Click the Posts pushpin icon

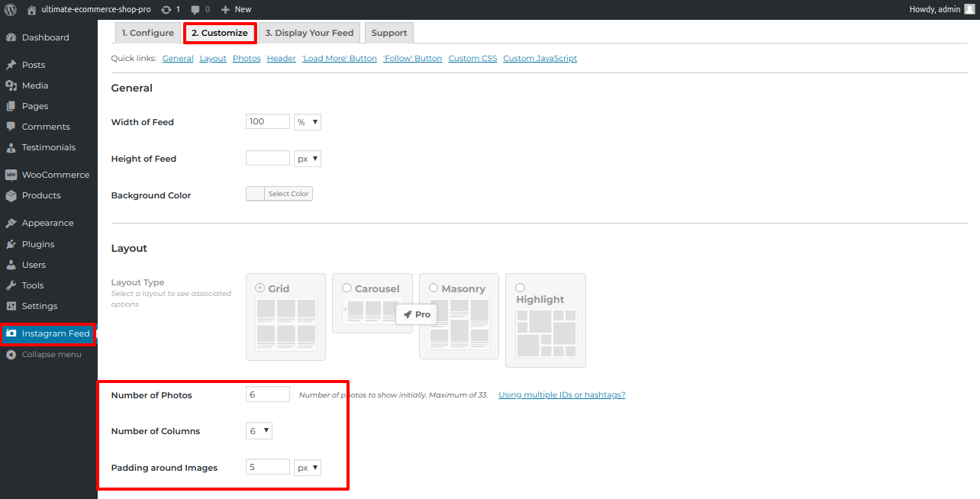[x=11, y=65]
